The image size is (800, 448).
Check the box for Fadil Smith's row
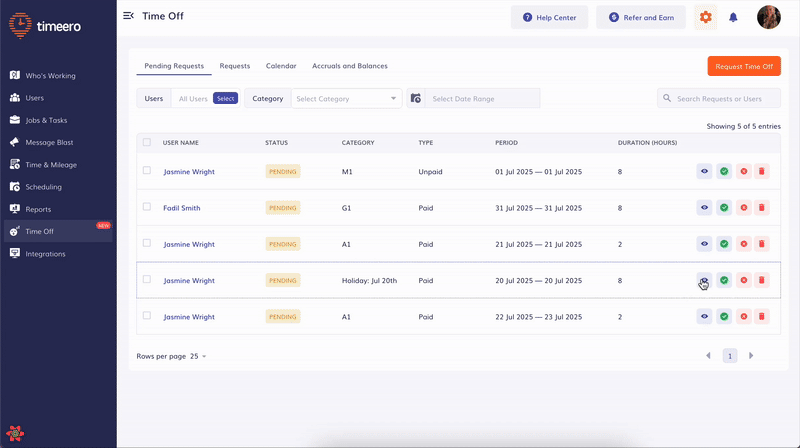pos(147,207)
